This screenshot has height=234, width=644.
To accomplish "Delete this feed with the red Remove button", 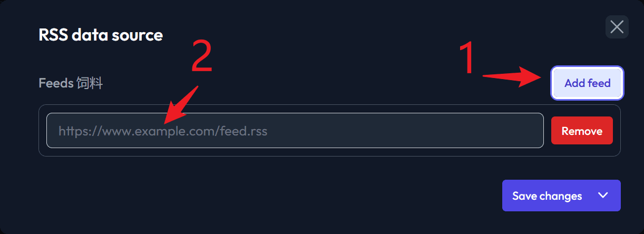I will [582, 131].
